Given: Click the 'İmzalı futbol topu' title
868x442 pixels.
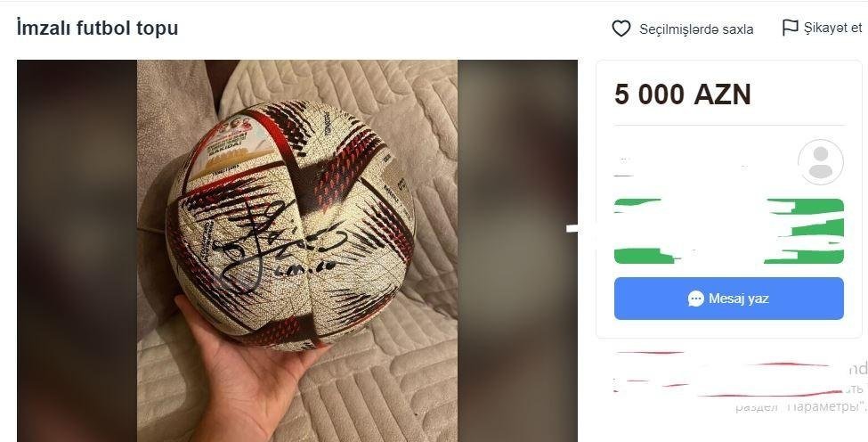Looking at the screenshot, I should pos(97,28).
